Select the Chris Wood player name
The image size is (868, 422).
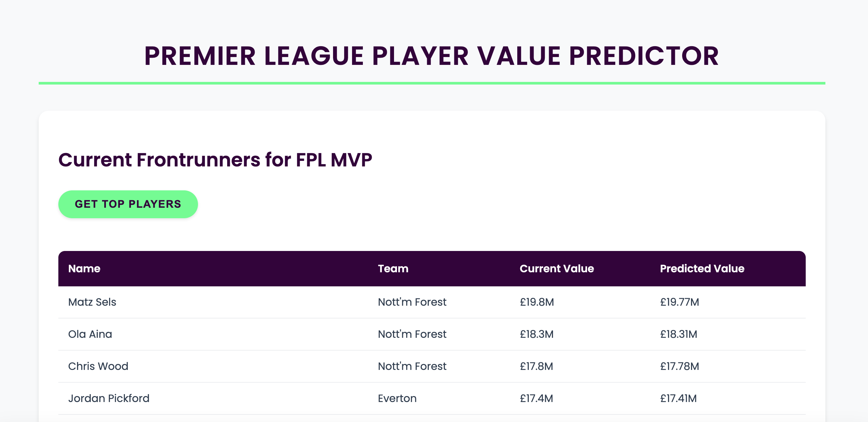click(98, 366)
